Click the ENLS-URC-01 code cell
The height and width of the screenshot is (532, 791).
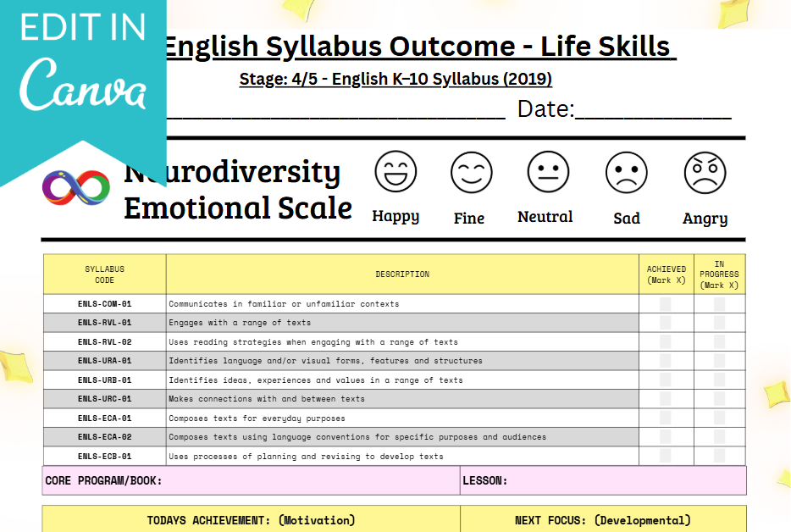(x=104, y=399)
